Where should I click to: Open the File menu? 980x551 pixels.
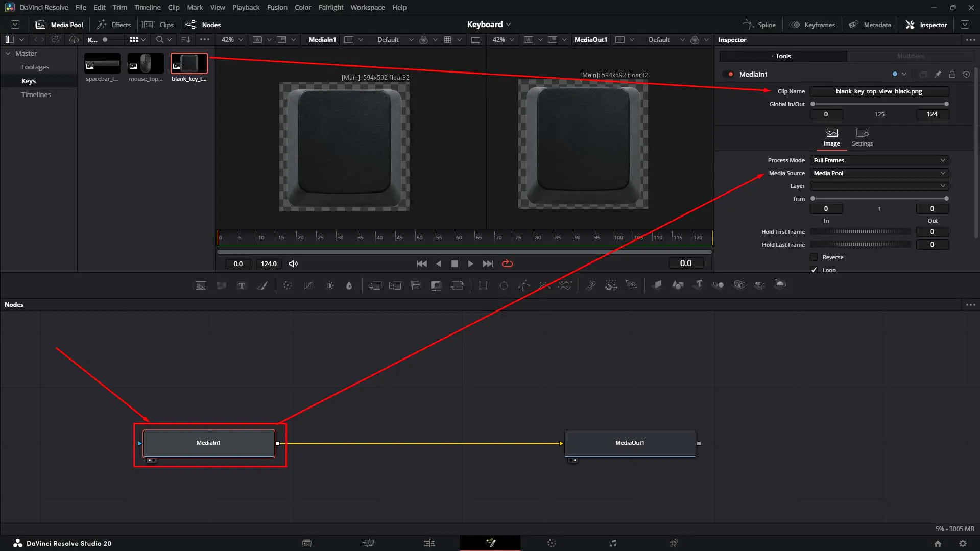[81, 7]
